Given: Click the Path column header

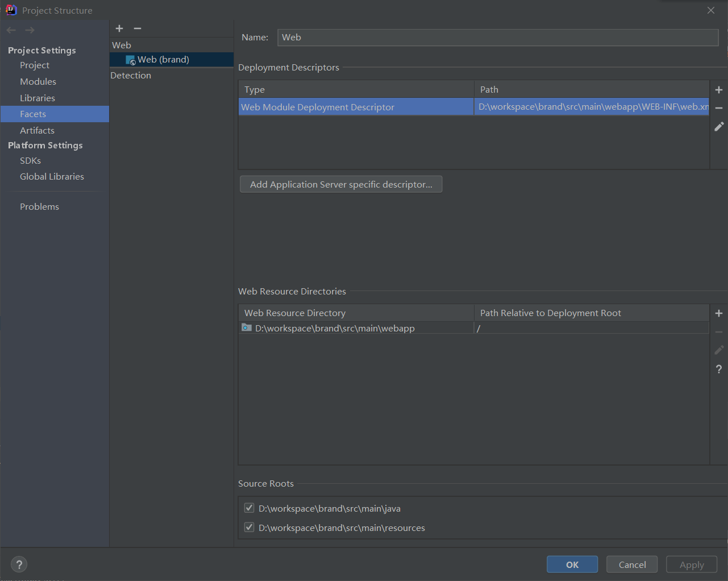Looking at the screenshot, I should 592,89.
